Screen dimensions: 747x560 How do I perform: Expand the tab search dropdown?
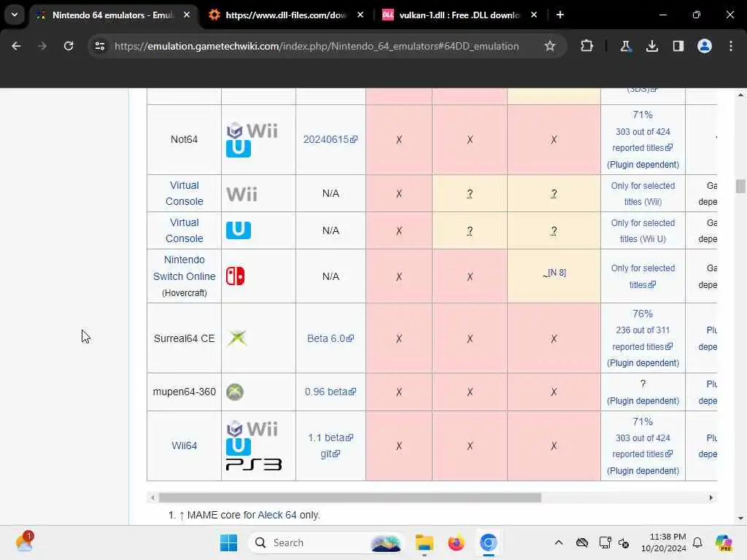coord(15,15)
